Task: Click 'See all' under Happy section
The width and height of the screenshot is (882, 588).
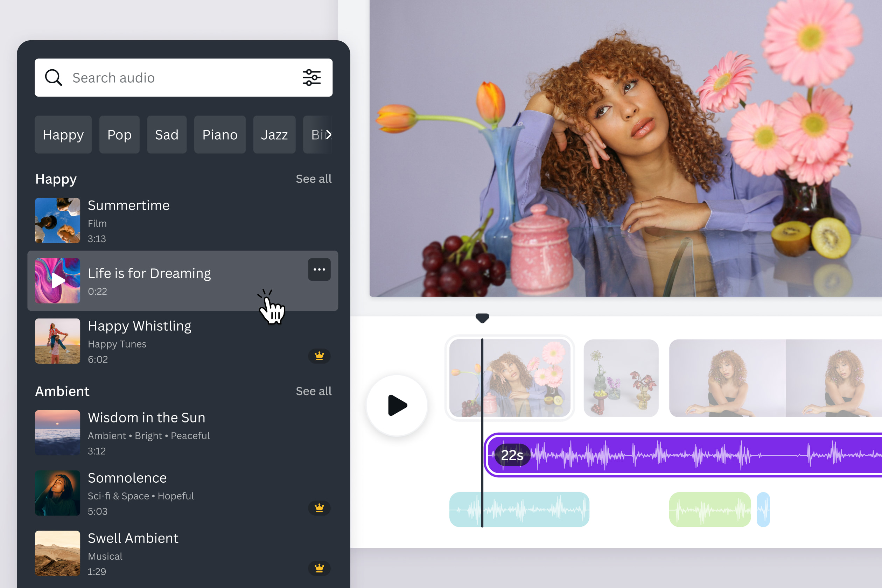Action: click(314, 178)
